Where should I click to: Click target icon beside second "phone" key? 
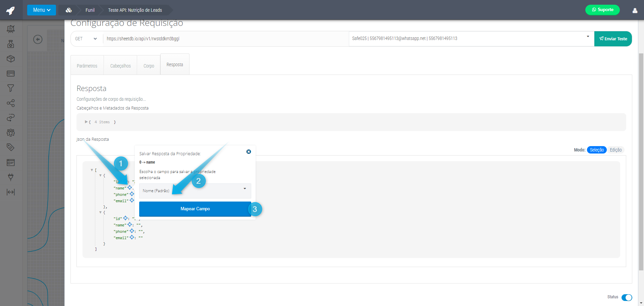(x=132, y=231)
